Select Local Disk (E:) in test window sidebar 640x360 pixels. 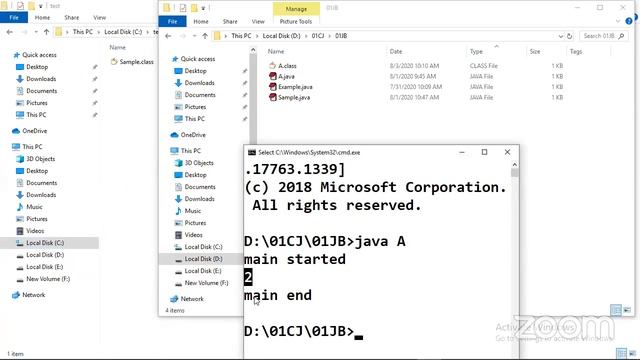45,267
